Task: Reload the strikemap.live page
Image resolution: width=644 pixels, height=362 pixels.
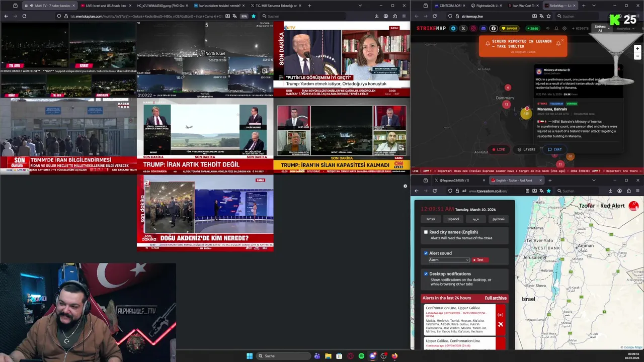Action: coord(435,16)
